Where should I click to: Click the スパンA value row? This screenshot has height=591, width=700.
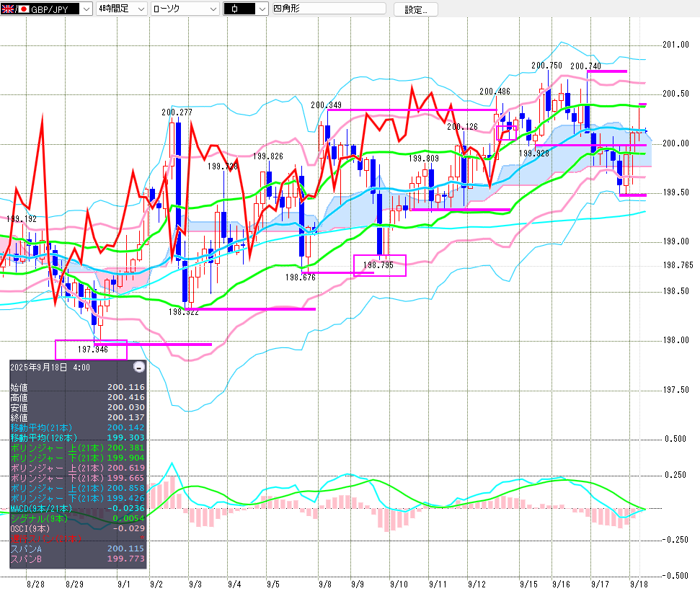[x=75, y=549]
